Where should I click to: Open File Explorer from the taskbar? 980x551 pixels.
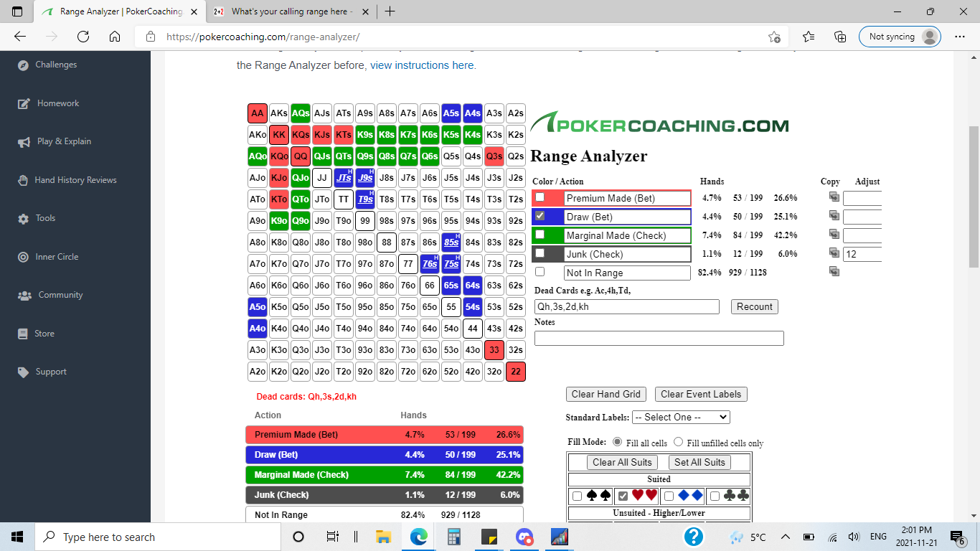[x=383, y=537]
